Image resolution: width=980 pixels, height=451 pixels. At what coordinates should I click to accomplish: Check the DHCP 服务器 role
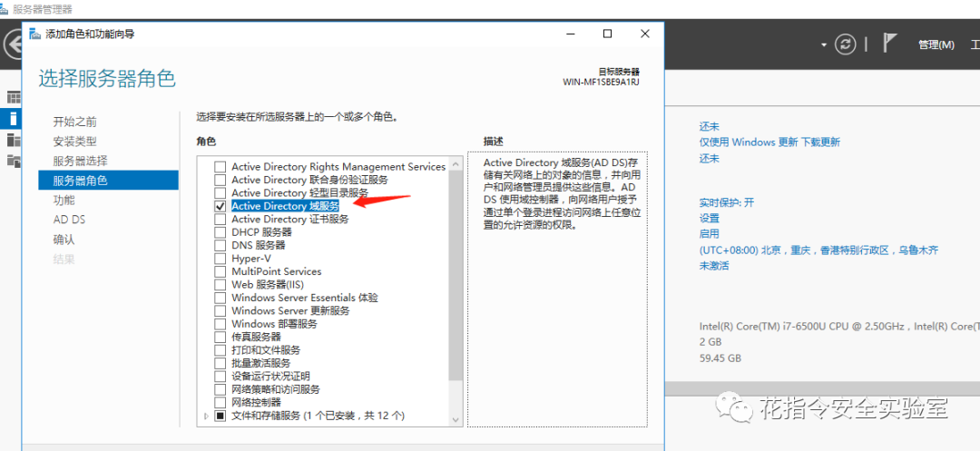click(220, 232)
